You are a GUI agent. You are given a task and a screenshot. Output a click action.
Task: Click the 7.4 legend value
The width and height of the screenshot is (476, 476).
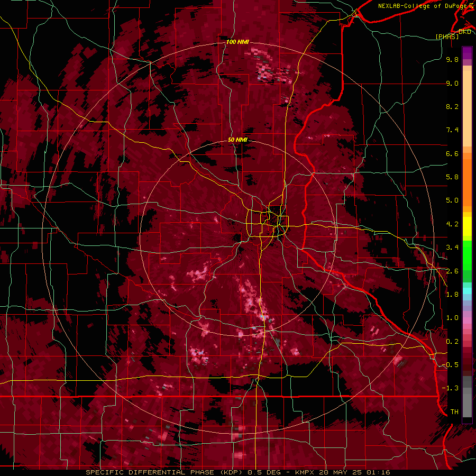(452, 130)
